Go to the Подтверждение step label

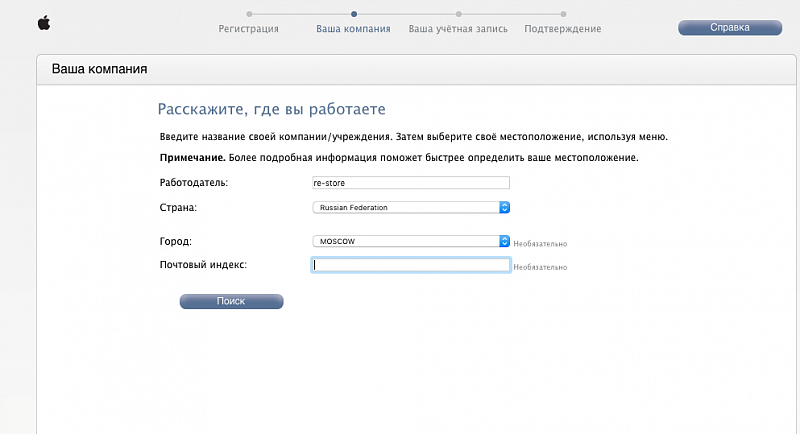[563, 29]
